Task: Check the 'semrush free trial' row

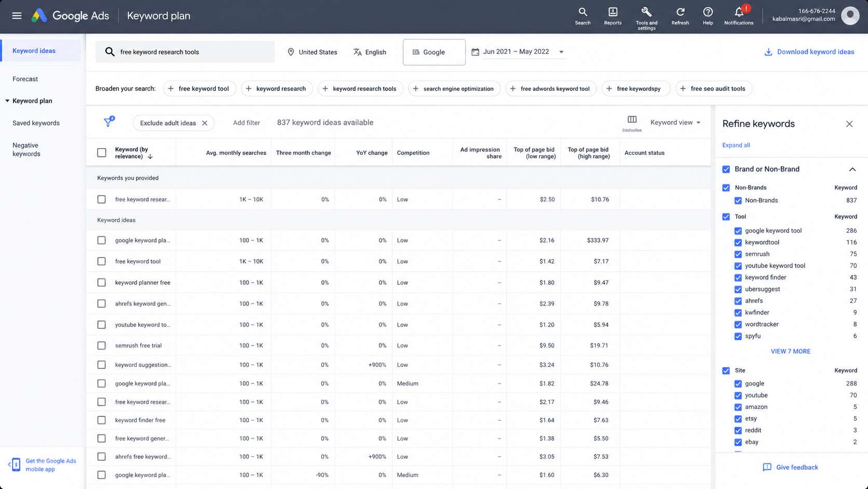Action: click(x=102, y=346)
